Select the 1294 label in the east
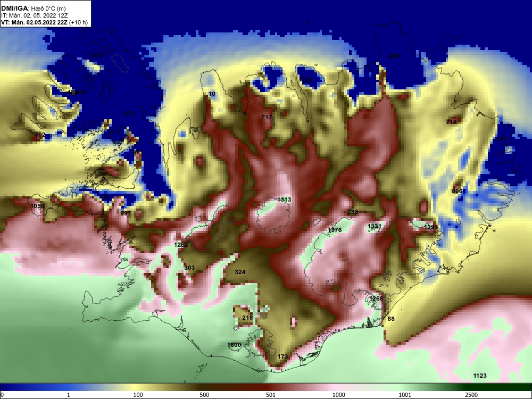Viewport: 532px width, 399px height. (431, 227)
